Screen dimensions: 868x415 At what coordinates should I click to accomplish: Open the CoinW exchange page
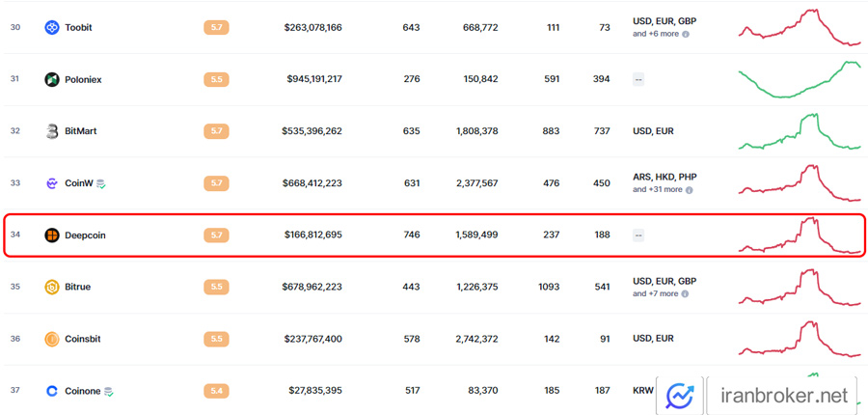point(79,183)
